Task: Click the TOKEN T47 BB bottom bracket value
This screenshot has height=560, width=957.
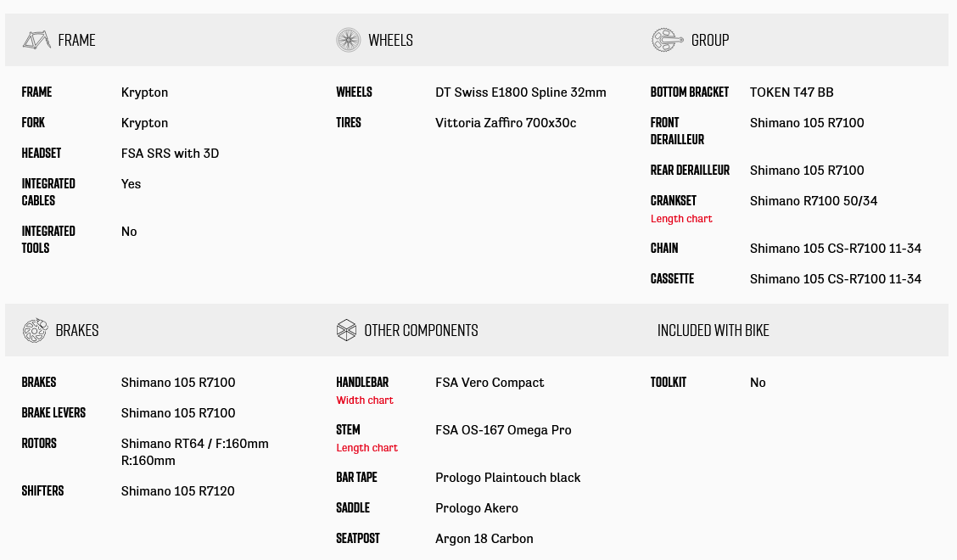Action: pos(792,92)
